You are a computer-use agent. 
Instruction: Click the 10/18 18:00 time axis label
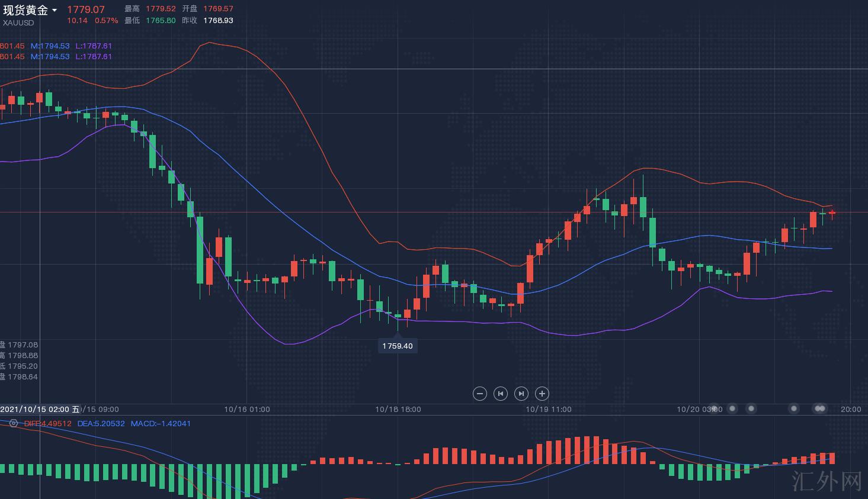[x=398, y=409]
